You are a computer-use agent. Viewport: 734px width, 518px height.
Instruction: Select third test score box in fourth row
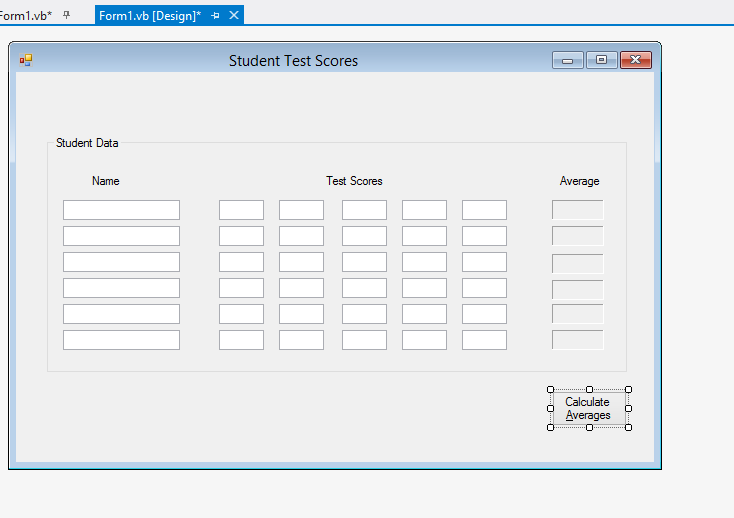(x=364, y=288)
